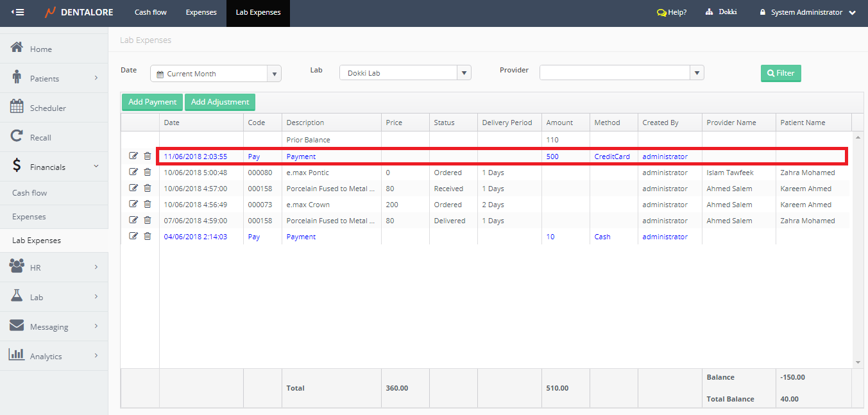Open the Date range dropdown
Image resolution: width=868 pixels, height=415 pixels.
[x=275, y=74]
